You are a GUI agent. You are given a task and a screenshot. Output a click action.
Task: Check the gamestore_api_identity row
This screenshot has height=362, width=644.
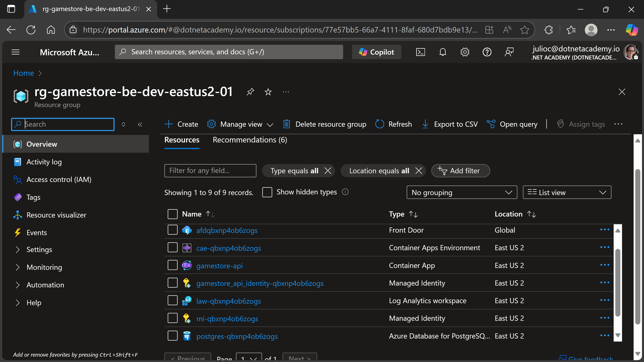coord(173,283)
